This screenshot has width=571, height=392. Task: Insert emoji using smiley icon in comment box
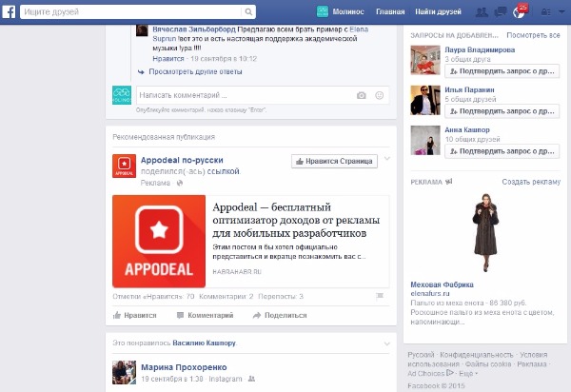tap(379, 95)
